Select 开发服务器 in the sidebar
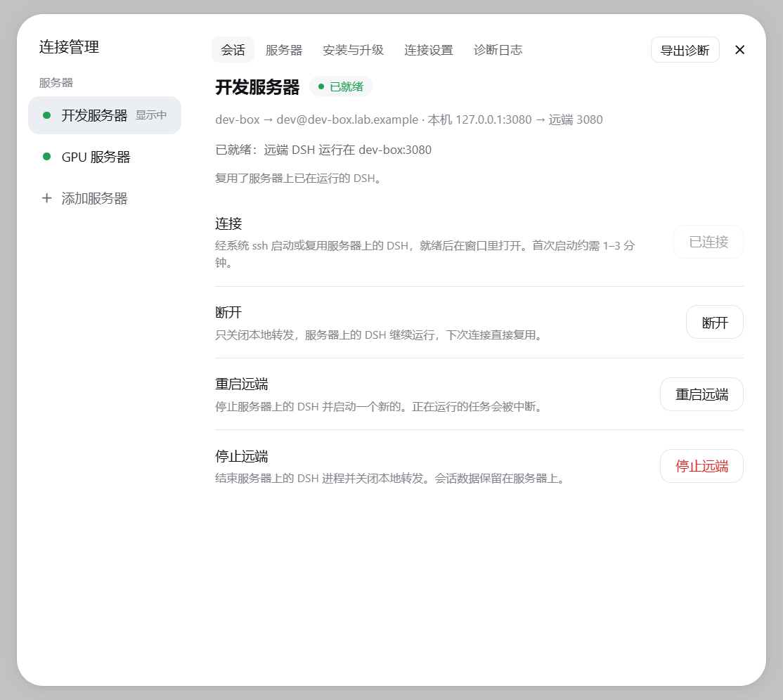 click(105, 115)
